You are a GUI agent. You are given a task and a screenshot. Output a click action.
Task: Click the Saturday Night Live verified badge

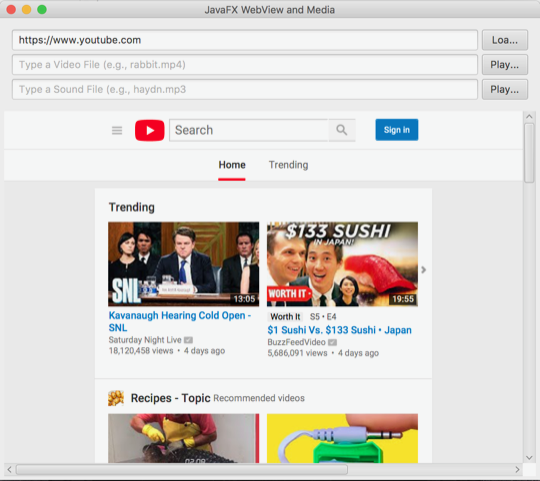click(x=188, y=340)
